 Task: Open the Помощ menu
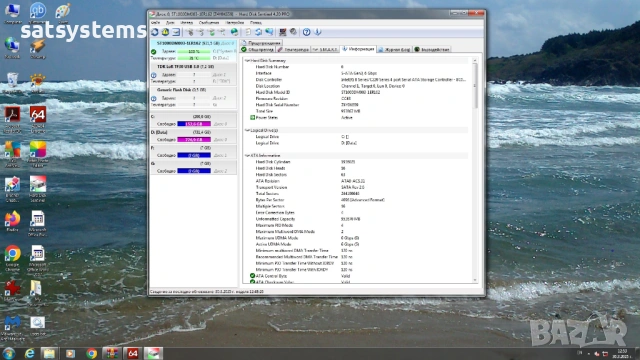pos(256,22)
